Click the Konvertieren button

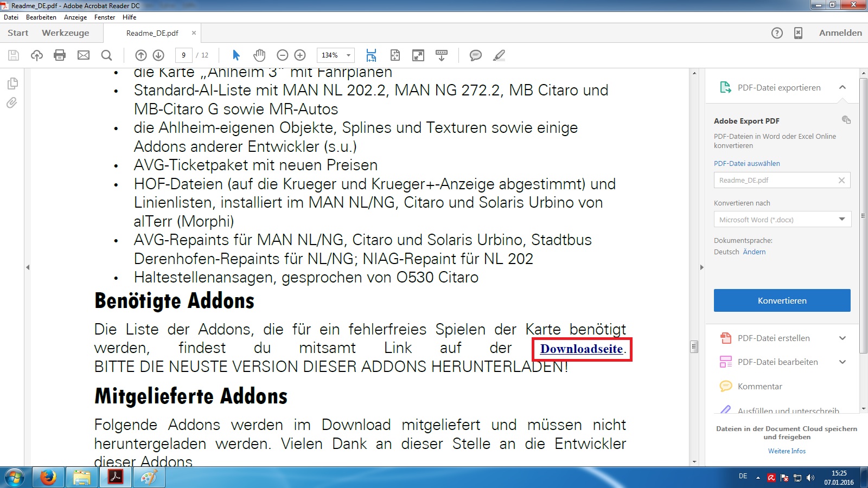click(782, 300)
